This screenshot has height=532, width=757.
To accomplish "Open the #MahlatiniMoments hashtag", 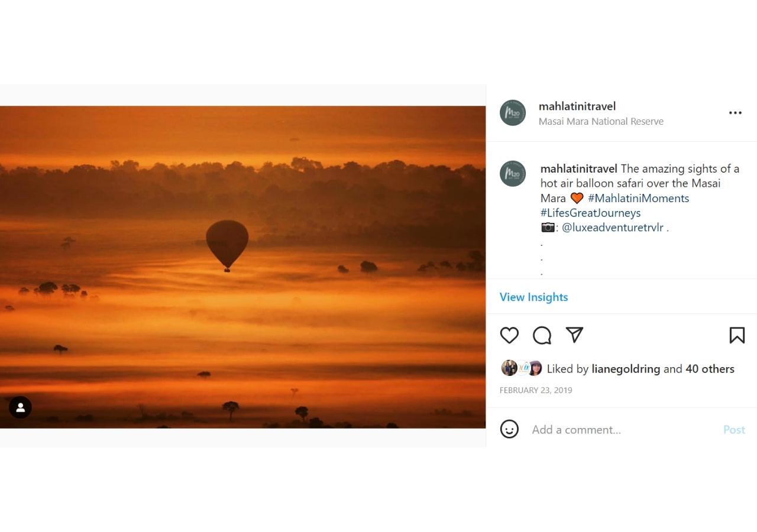I will click(x=639, y=198).
